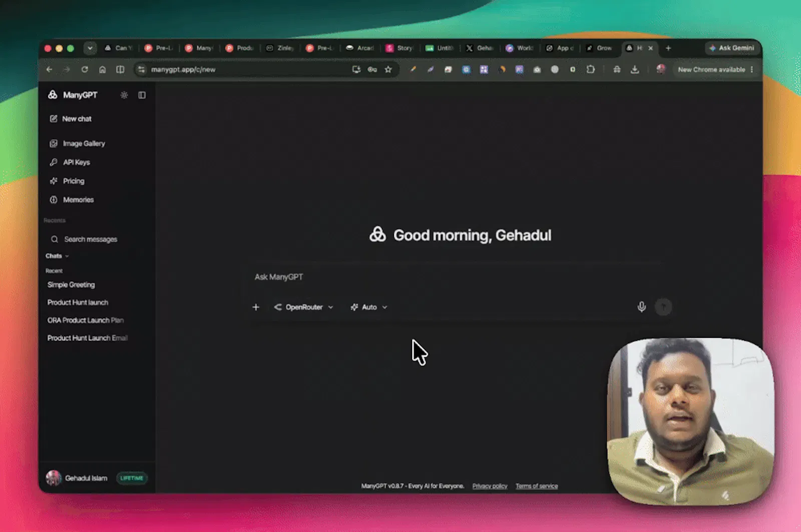Click the Gehadul Islam profile avatar
801x532 pixels.
pyautogui.click(x=54, y=478)
